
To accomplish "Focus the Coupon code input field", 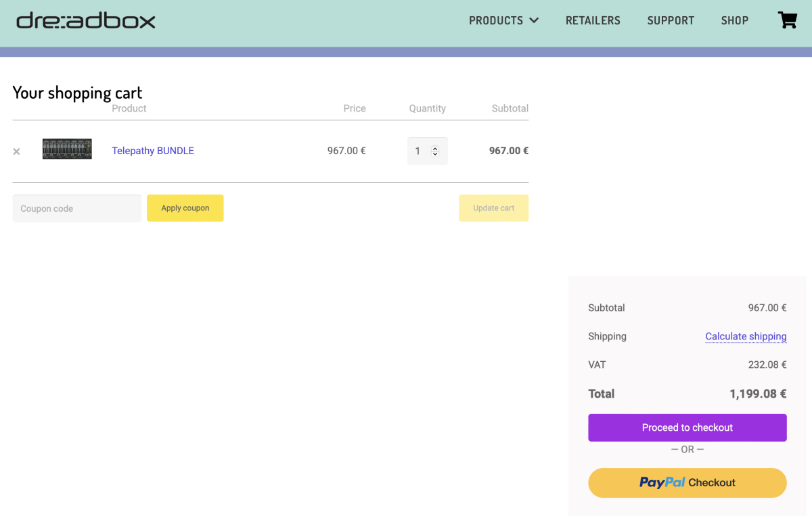I will [77, 208].
